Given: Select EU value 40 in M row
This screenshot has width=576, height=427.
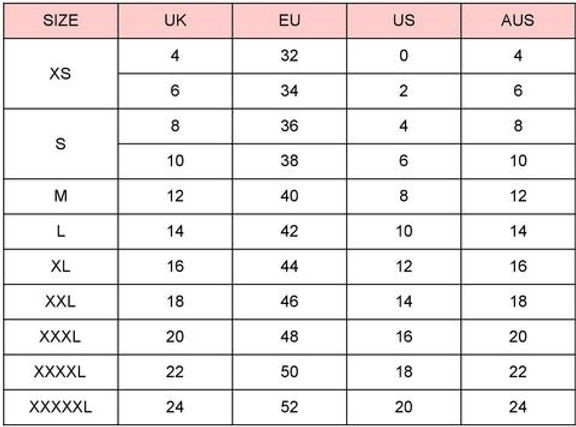Looking at the screenshot, I should [289, 196].
